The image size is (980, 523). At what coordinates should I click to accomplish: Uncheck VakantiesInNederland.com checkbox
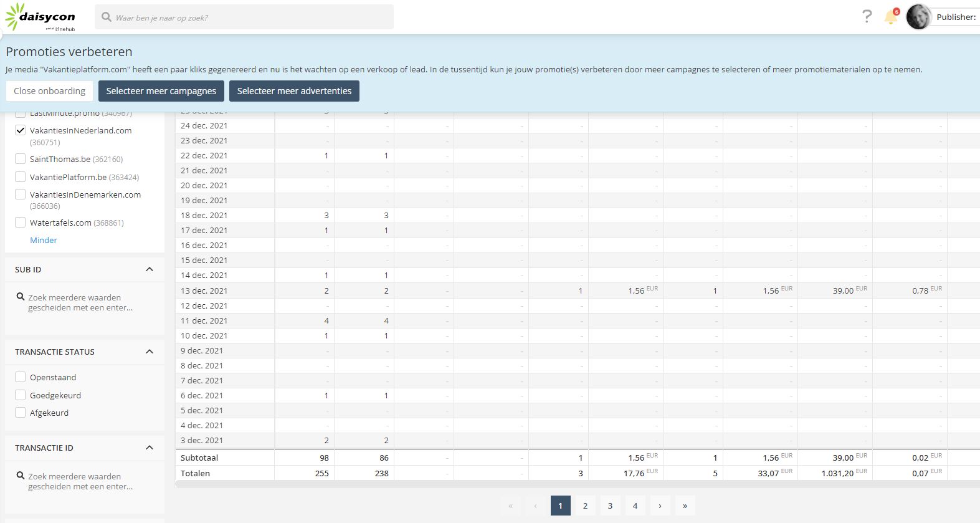click(21, 130)
